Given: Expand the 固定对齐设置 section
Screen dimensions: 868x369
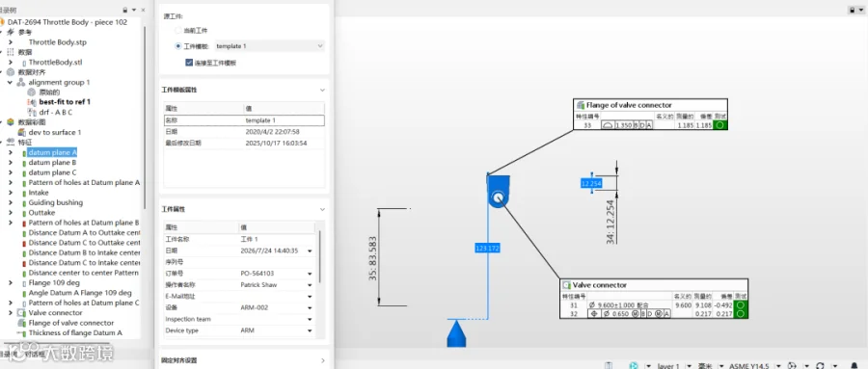Looking at the screenshot, I should click(x=323, y=360).
